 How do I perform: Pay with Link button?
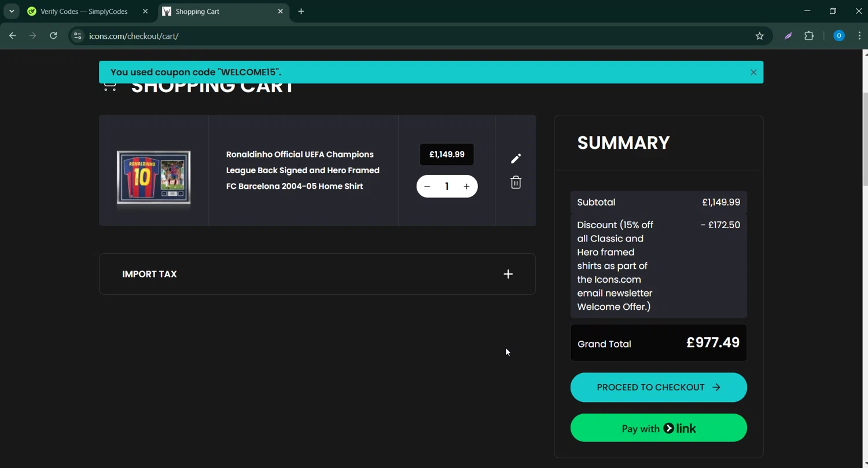[659, 428]
